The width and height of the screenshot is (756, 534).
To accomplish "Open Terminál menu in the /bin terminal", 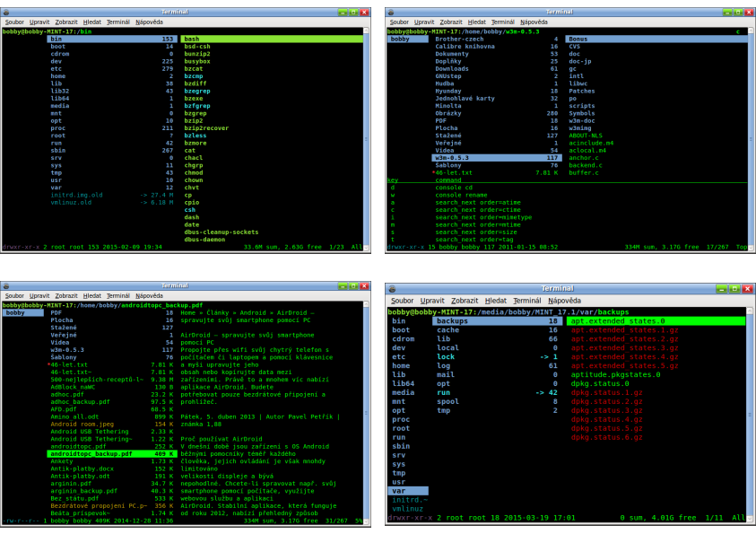I will click(x=118, y=22).
